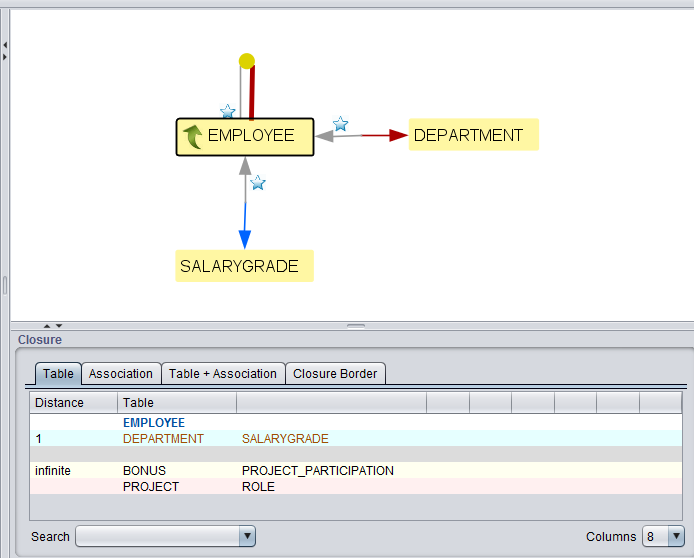Click the red arrowhead pointing to DEPARTMENT
694x558 pixels.
[399, 135]
